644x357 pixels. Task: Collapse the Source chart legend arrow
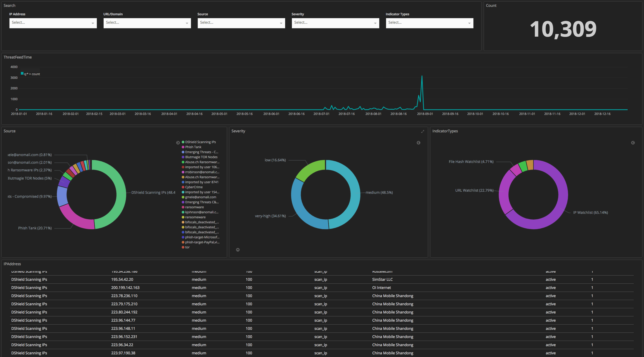coord(178,143)
